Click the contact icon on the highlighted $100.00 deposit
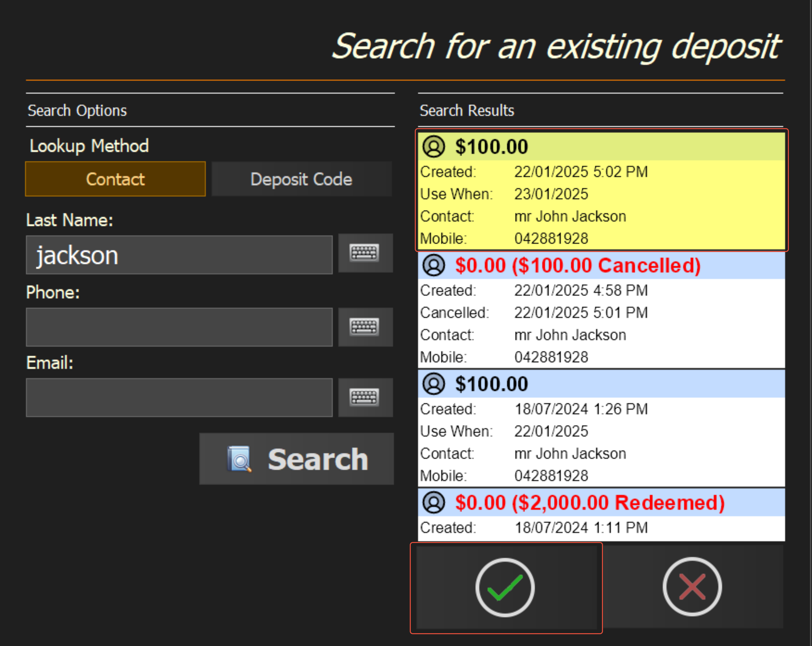This screenshot has width=812, height=646. pyautogui.click(x=433, y=146)
